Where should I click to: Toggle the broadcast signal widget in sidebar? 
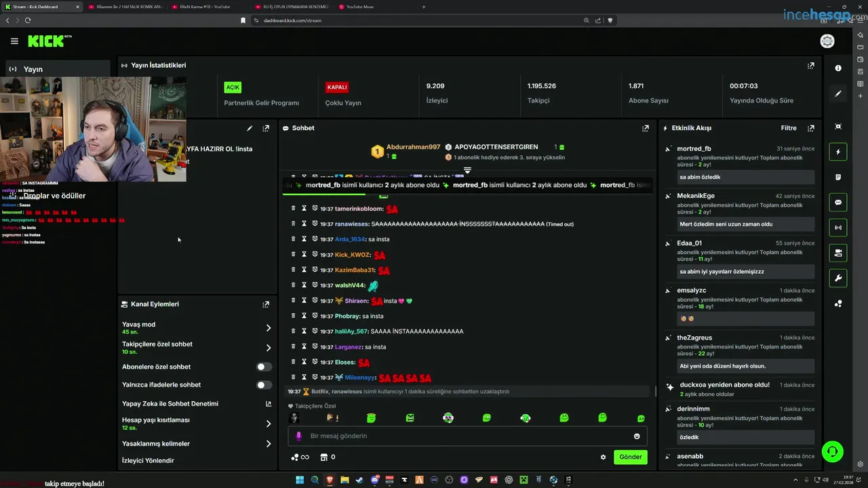point(838,228)
